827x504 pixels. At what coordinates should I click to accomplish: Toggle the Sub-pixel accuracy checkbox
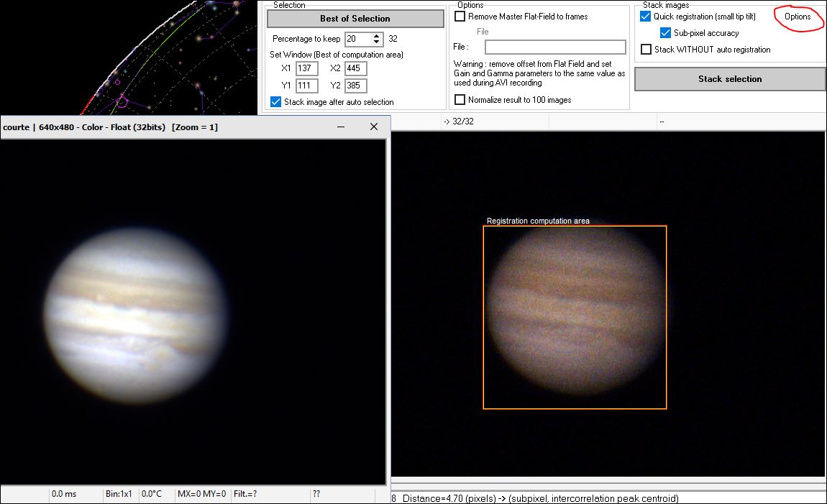665,33
